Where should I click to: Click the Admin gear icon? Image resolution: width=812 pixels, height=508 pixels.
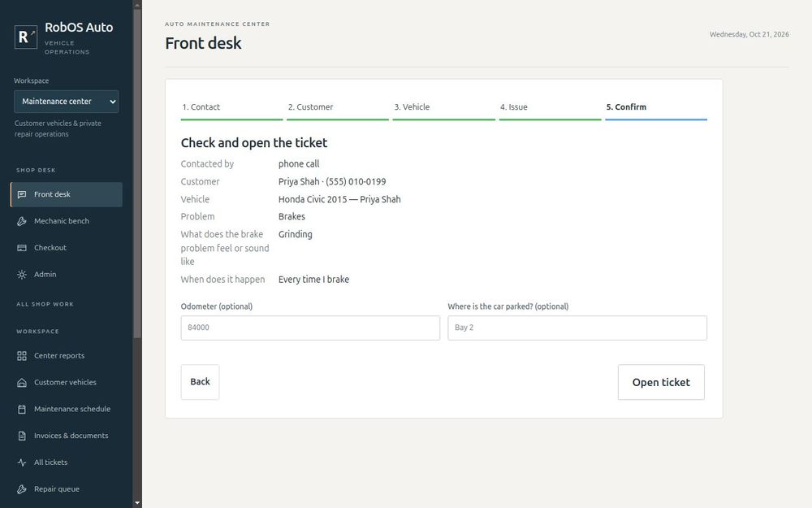[22, 275]
